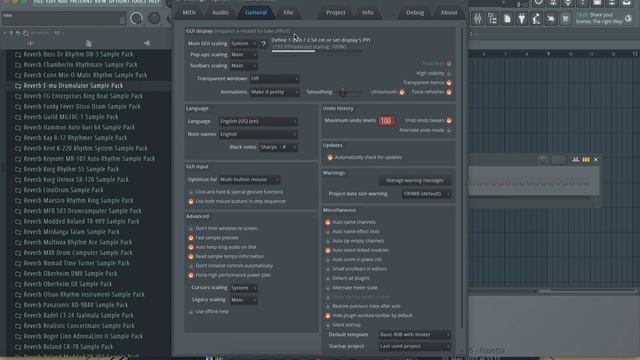Switch to the Debug settings tab
This screenshot has width=640, height=360.
(415, 13)
